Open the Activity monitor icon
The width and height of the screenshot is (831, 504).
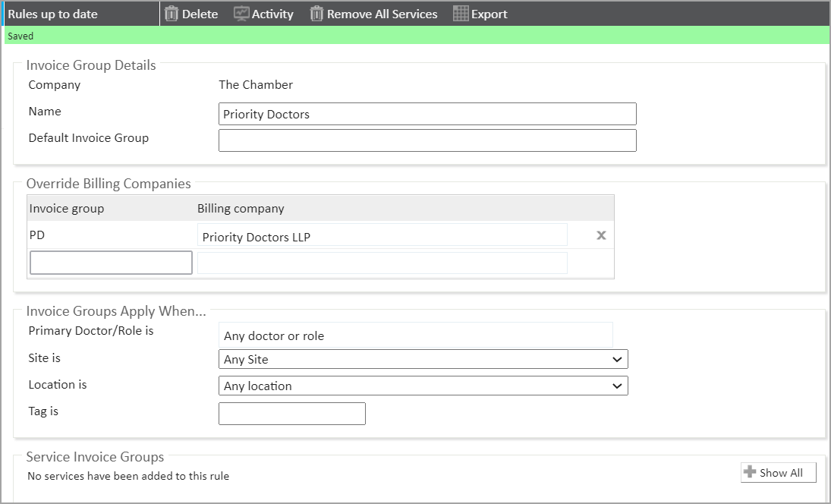pos(241,14)
